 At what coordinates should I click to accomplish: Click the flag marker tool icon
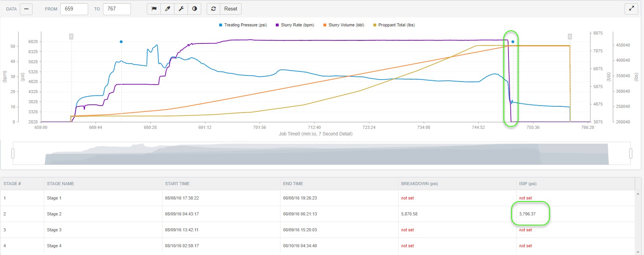pos(154,9)
